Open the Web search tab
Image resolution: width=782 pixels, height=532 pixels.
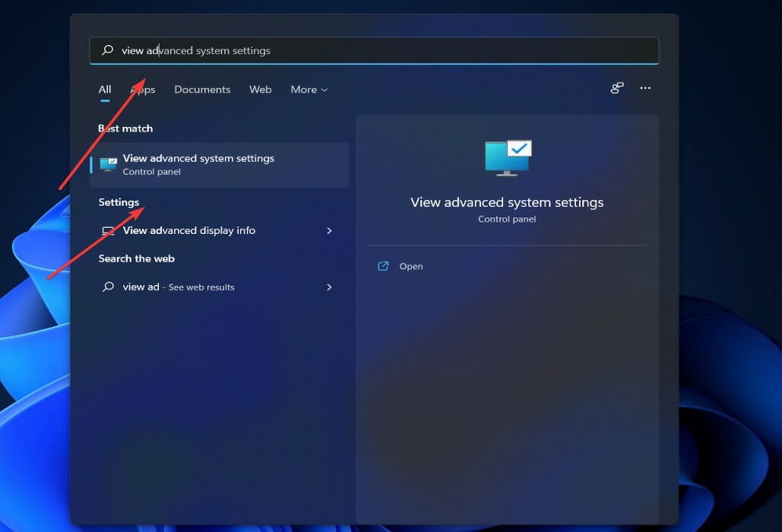tap(260, 89)
